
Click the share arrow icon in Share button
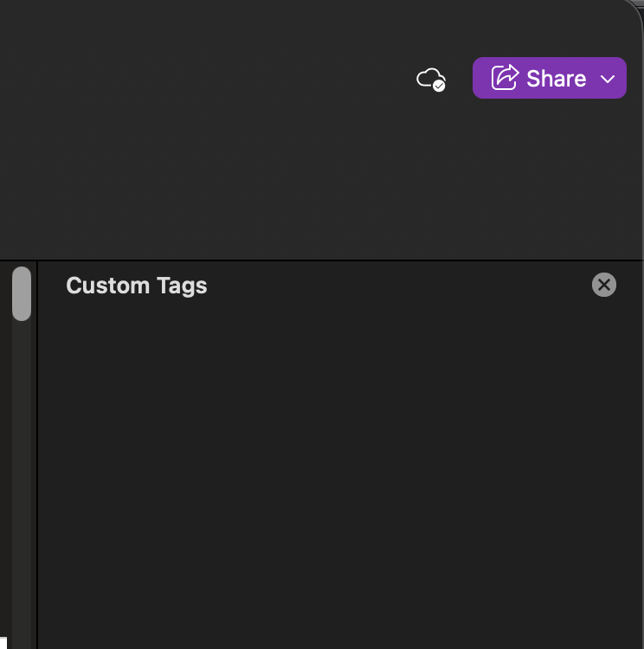pyautogui.click(x=505, y=78)
